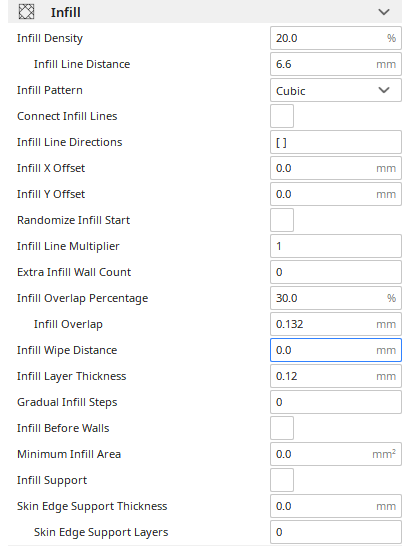Viewport: 404px width, 546px height.
Task: Click the Gradual Infill Steps field
Action: [336, 402]
